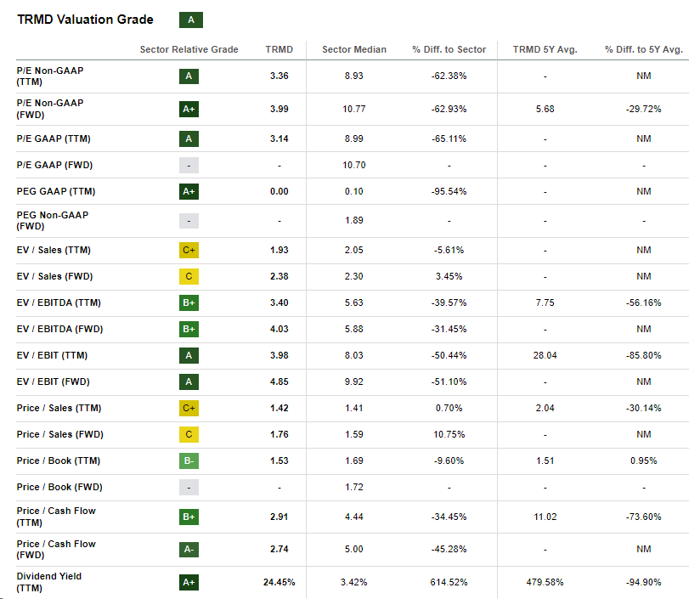Click the B+ grade badge for EV / EBITDA (TTM)
The image size is (700, 599).
pyautogui.click(x=189, y=302)
